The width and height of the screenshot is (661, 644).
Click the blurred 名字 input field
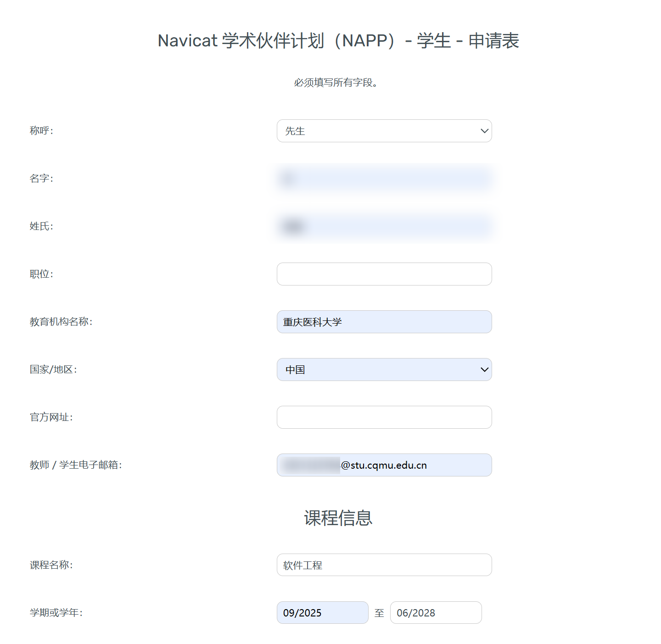384,179
